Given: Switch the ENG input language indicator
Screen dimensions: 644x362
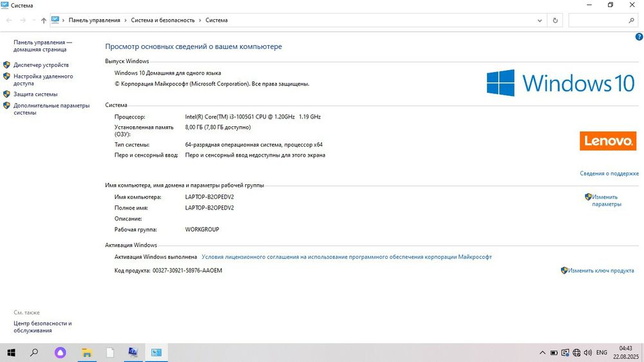Looking at the screenshot, I should pyautogui.click(x=601, y=352).
